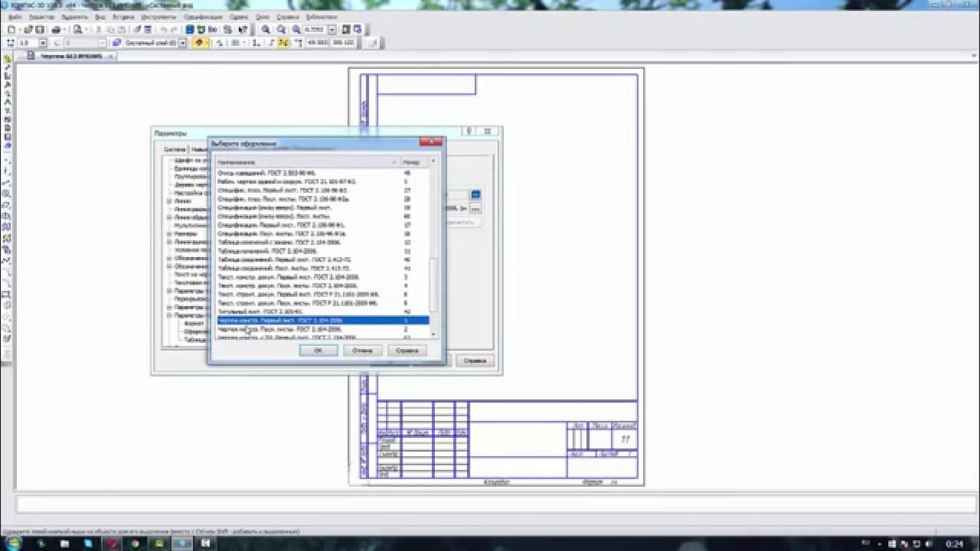
Task: Click the Print toolbar icon
Action: tap(57, 29)
